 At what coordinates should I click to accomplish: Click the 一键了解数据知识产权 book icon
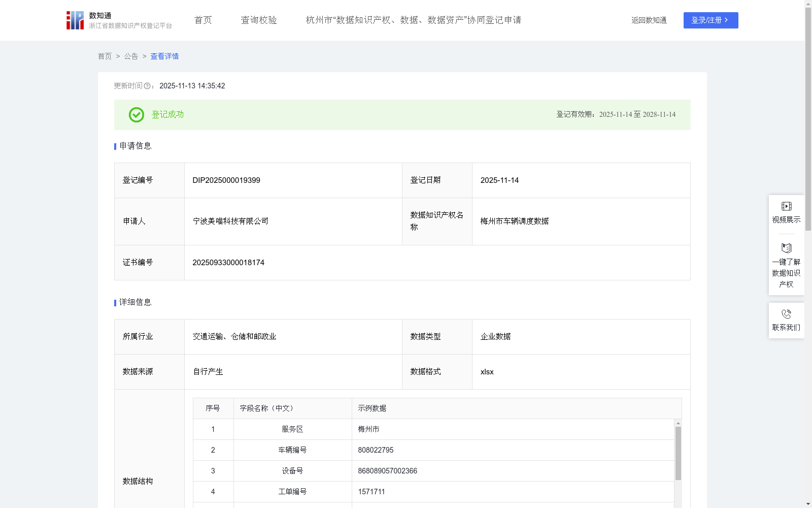[x=786, y=248]
